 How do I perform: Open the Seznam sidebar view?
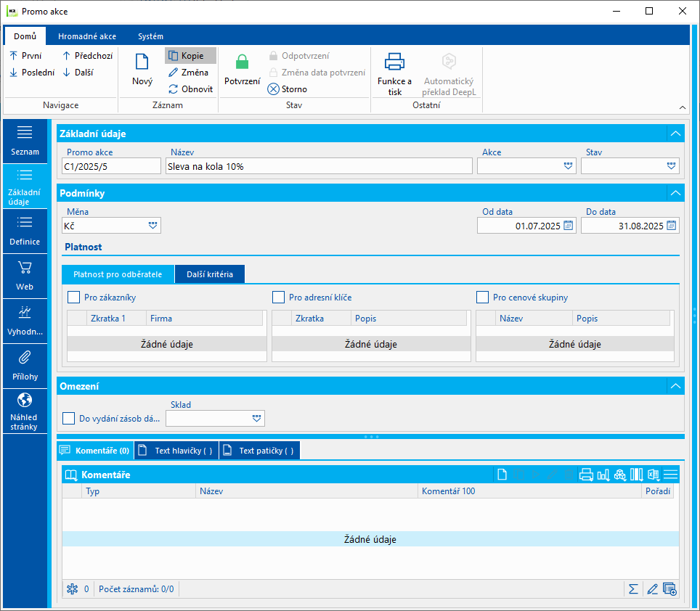click(25, 140)
